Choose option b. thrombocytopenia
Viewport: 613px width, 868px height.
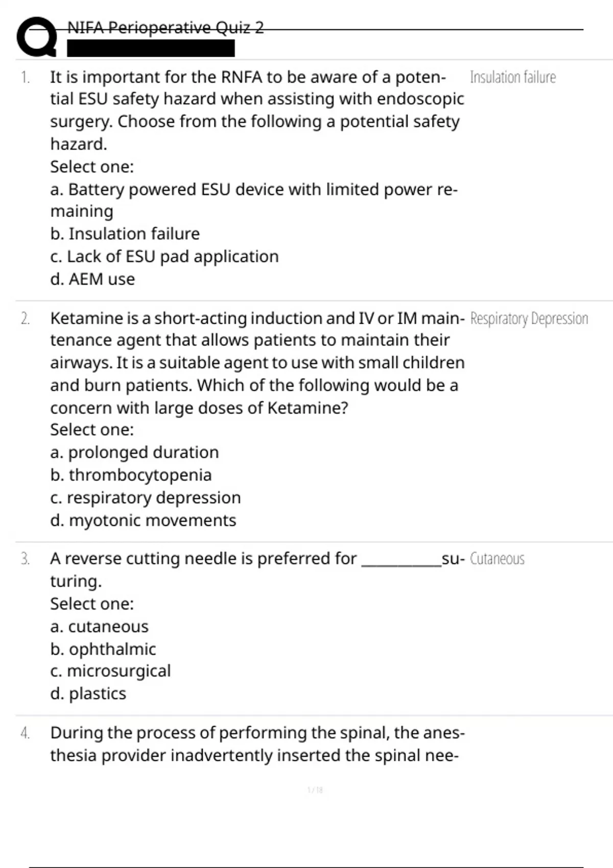131,475
